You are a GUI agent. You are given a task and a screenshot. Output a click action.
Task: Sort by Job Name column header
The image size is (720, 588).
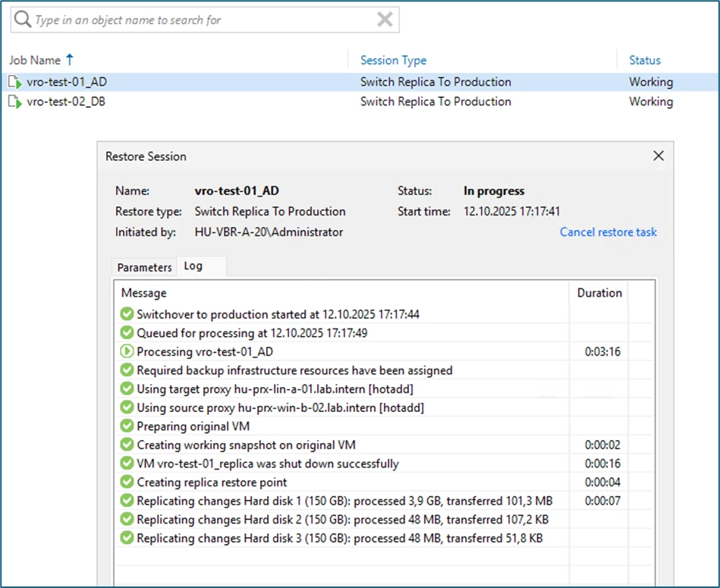click(x=36, y=60)
